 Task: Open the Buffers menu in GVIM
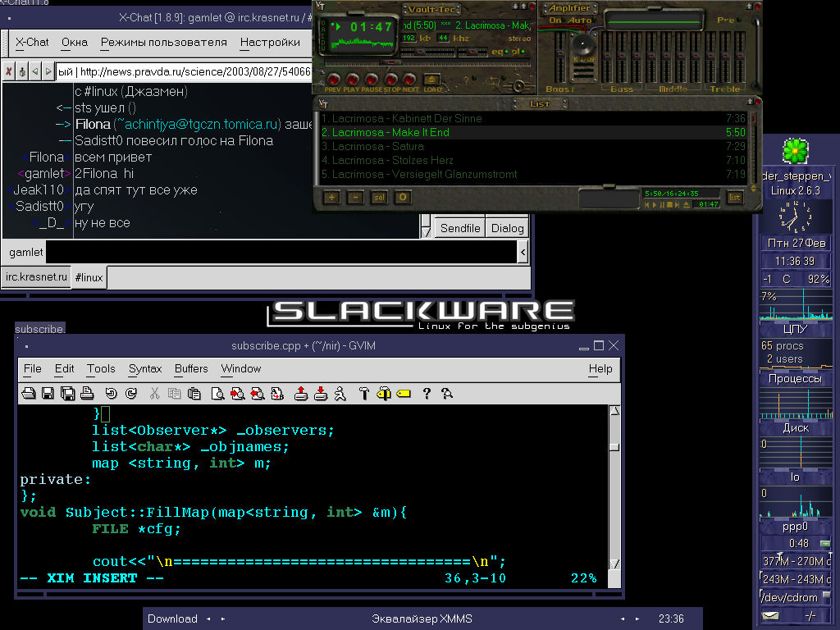coord(191,369)
